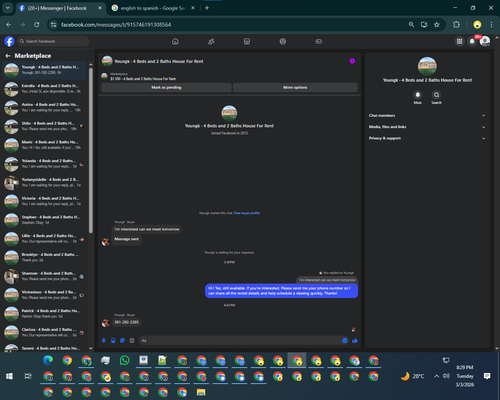Open the notifications bell icon
This screenshot has height=400, width=500.
(x=472, y=41)
